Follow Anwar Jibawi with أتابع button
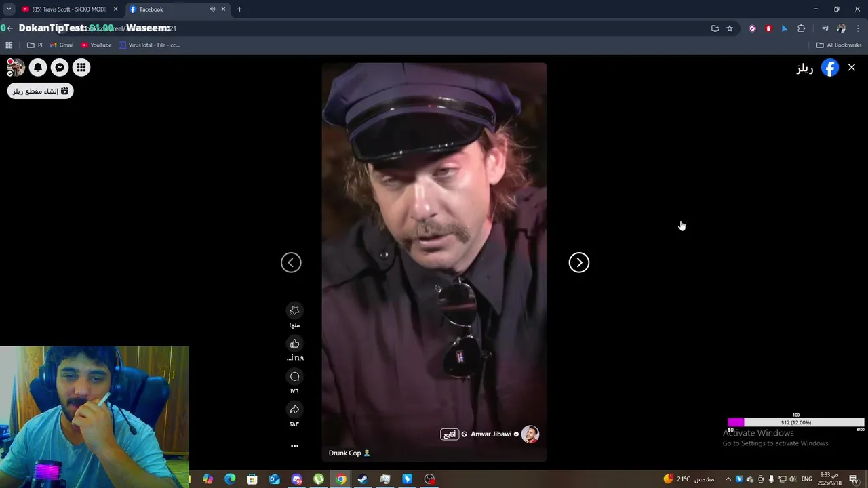 click(450, 434)
